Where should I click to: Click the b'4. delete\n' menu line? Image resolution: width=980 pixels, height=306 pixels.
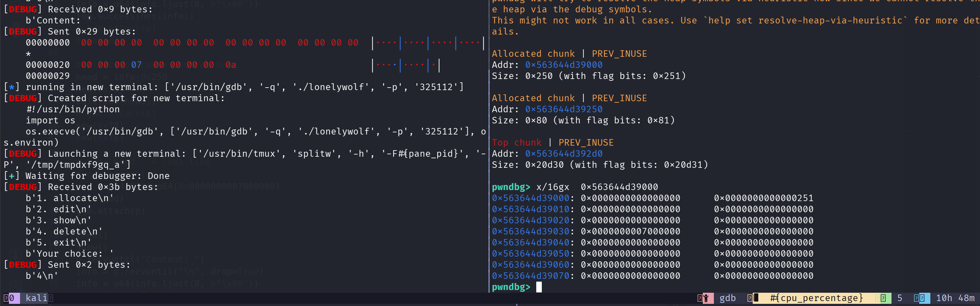pos(64,231)
